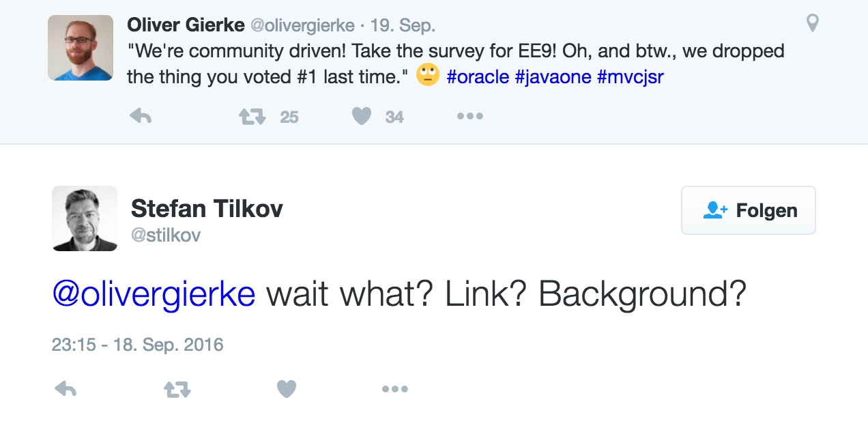Open the #javaone hashtag
The width and height of the screenshot is (868, 445).
553,77
